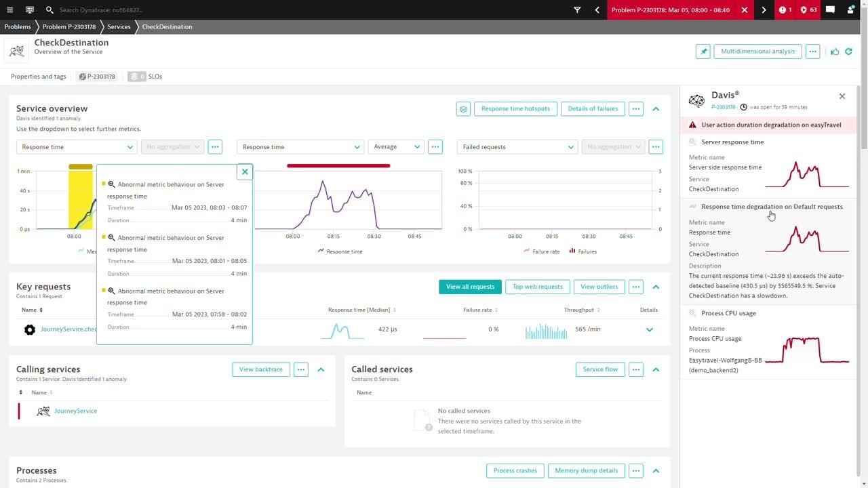Pin service to dashboard icon
Viewport: 868px width, 488px height.
coord(703,52)
